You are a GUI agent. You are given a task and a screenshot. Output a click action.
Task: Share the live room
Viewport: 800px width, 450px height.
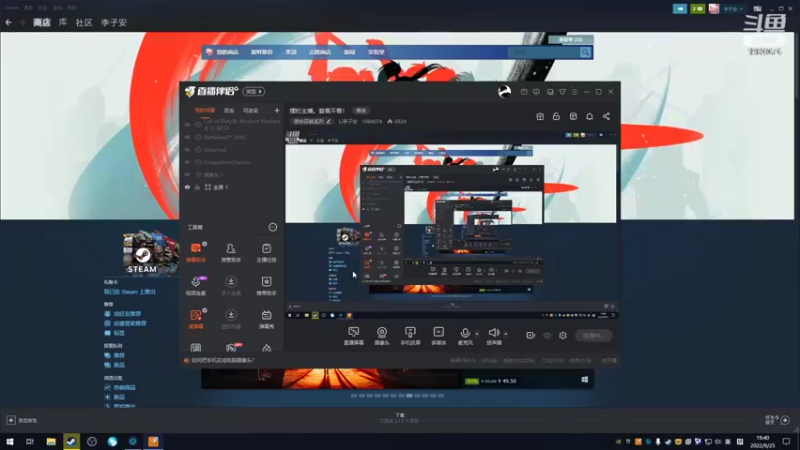pyautogui.click(x=606, y=116)
